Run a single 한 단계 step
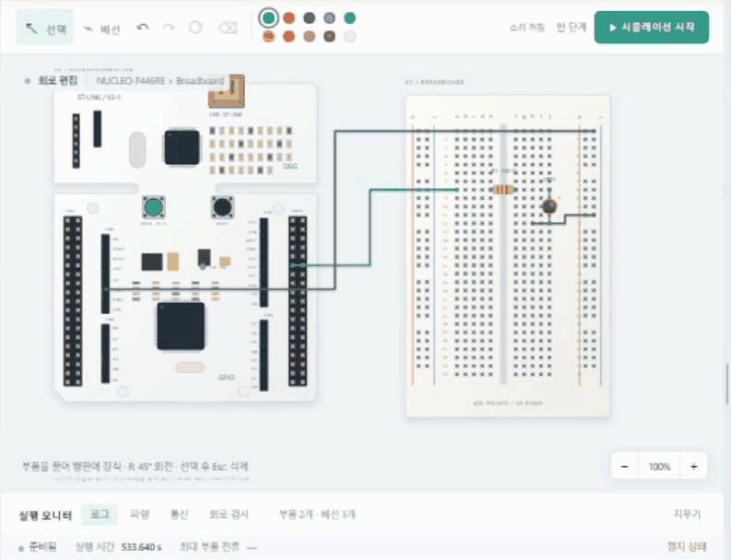This screenshot has height=560, width=731. click(572, 27)
